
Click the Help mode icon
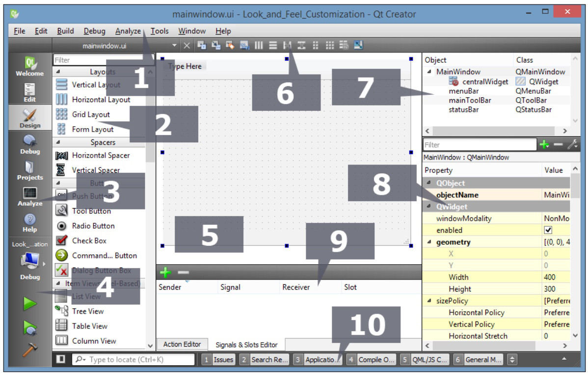click(29, 223)
